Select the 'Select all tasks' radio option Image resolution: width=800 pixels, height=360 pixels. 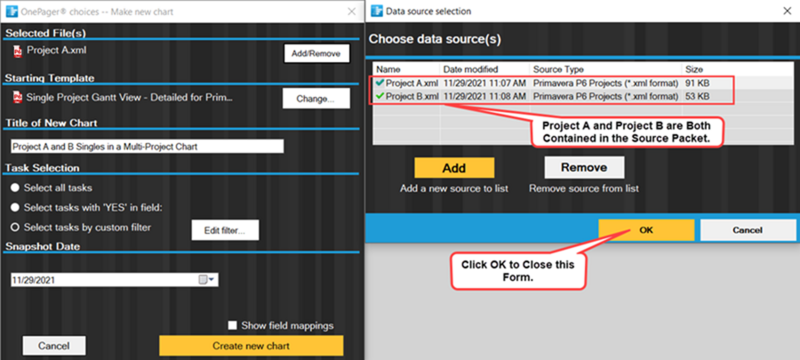(x=15, y=188)
